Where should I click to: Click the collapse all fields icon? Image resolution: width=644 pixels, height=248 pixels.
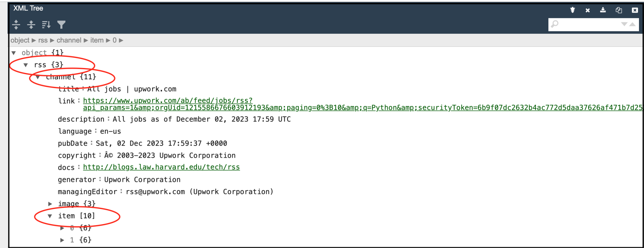31,25
